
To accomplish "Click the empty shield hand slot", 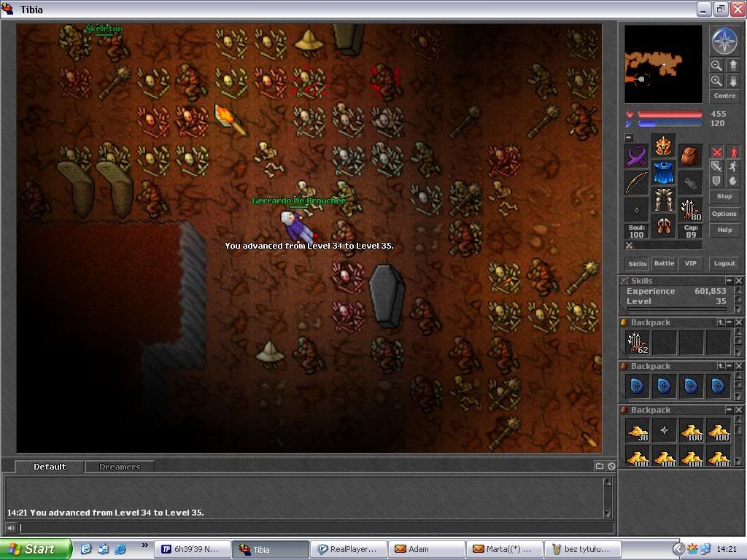I will 690,183.
